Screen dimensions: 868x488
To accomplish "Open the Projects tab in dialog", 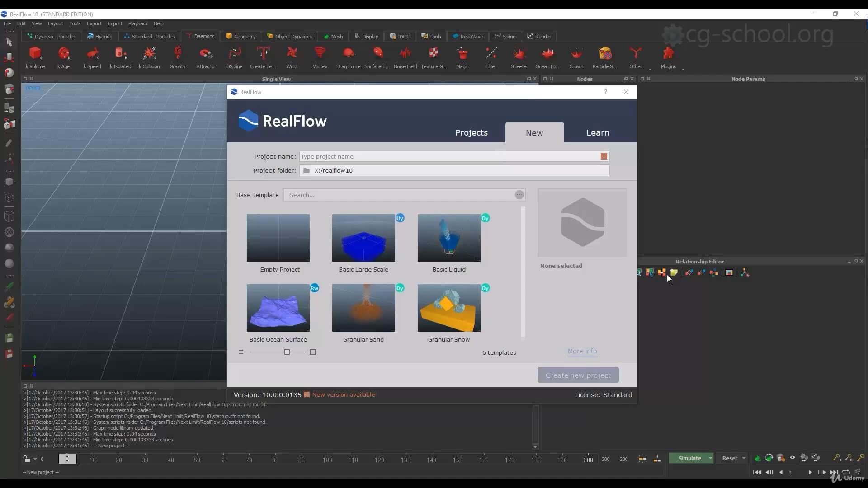I will tap(471, 132).
